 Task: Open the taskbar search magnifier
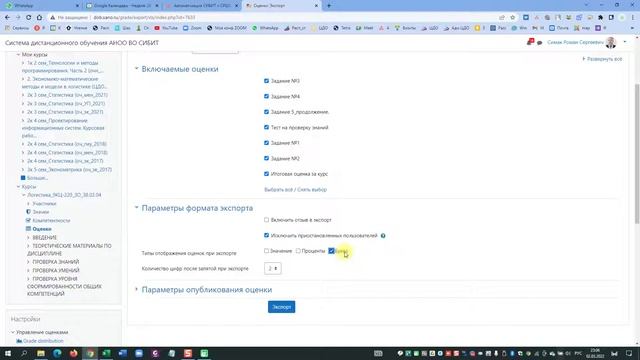24,353
